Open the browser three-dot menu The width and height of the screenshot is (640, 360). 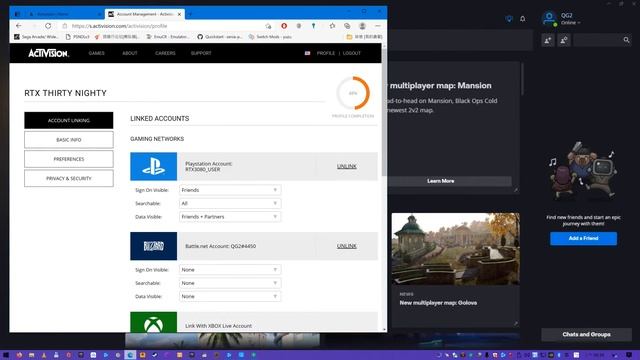click(378, 26)
